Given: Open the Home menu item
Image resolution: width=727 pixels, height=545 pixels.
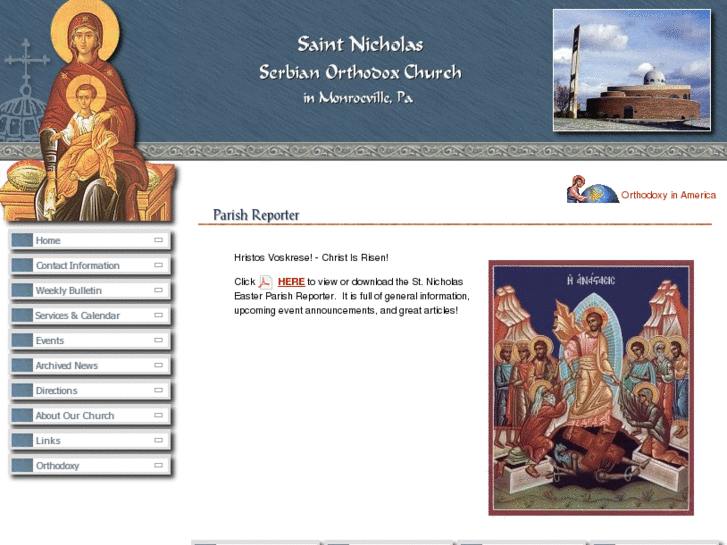Looking at the screenshot, I should point(90,240).
